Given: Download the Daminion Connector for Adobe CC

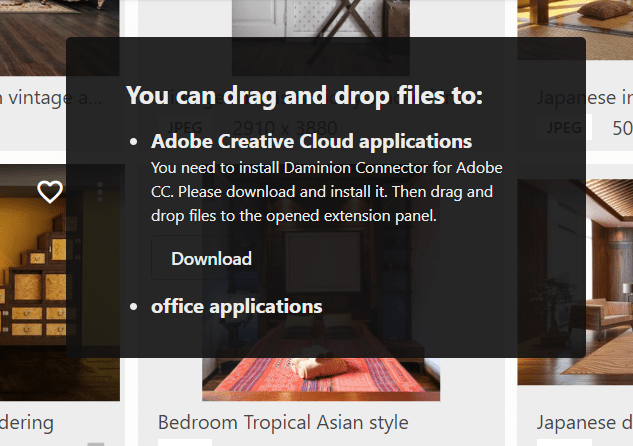Looking at the screenshot, I should tap(211, 258).
